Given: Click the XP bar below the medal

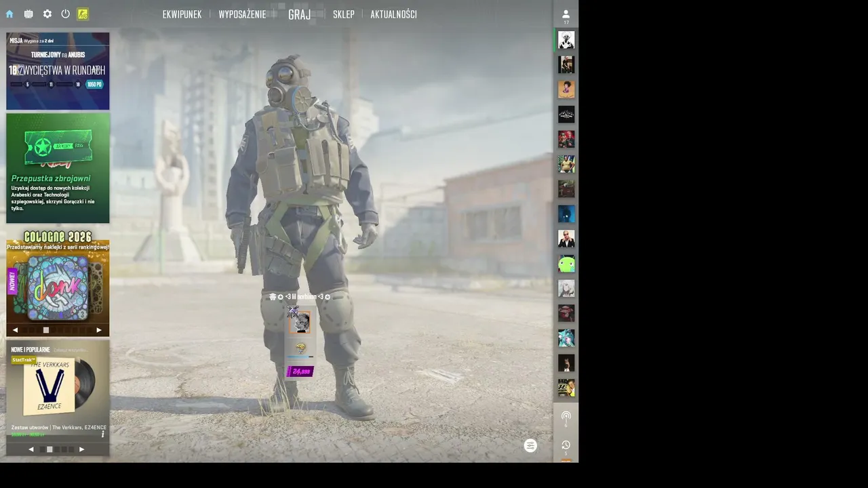Looking at the screenshot, I should pyautogui.click(x=300, y=357).
